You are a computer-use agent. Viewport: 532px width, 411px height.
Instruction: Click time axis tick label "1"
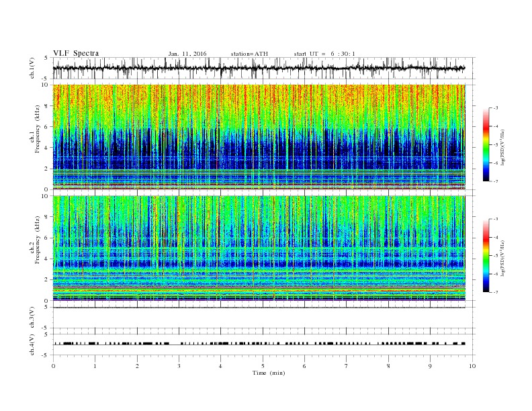pos(95,366)
